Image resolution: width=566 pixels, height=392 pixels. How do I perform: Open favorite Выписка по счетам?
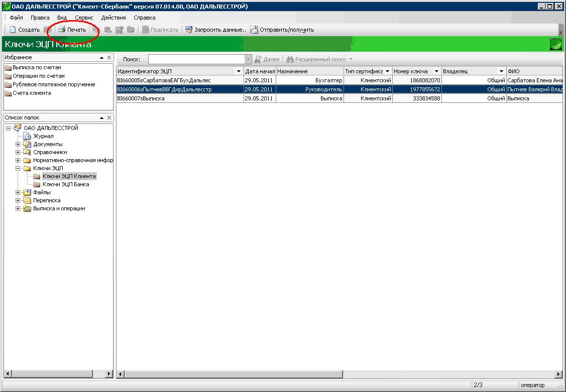(x=33, y=67)
